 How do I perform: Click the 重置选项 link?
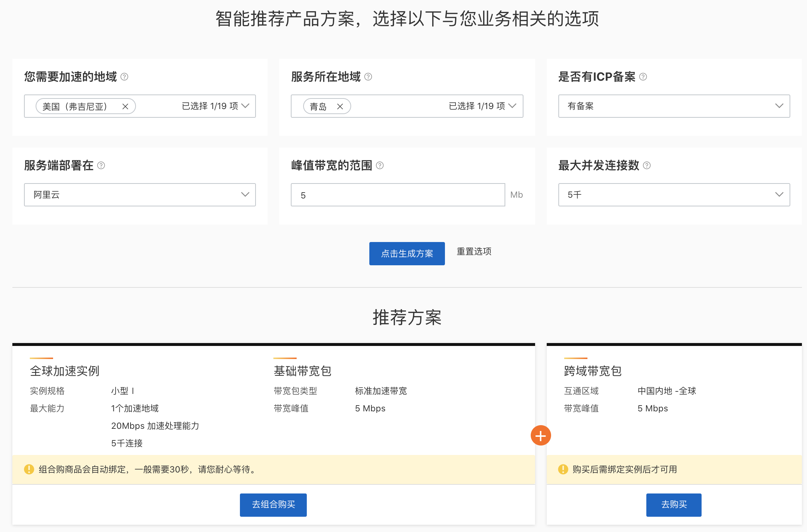[474, 251]
